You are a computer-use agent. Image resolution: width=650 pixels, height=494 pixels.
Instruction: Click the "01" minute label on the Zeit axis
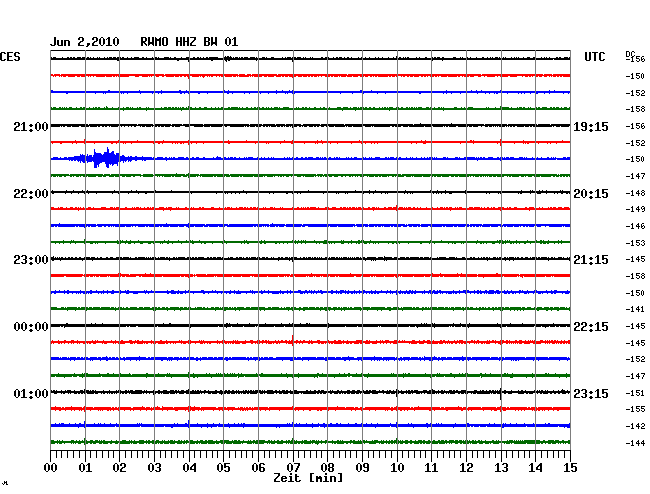click(x=85, y=467)
